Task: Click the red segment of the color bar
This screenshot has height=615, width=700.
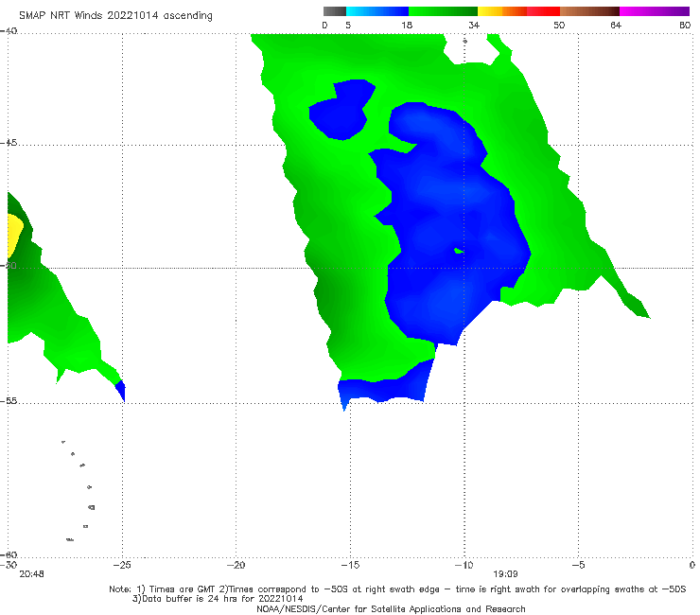Action: [543, 11]
